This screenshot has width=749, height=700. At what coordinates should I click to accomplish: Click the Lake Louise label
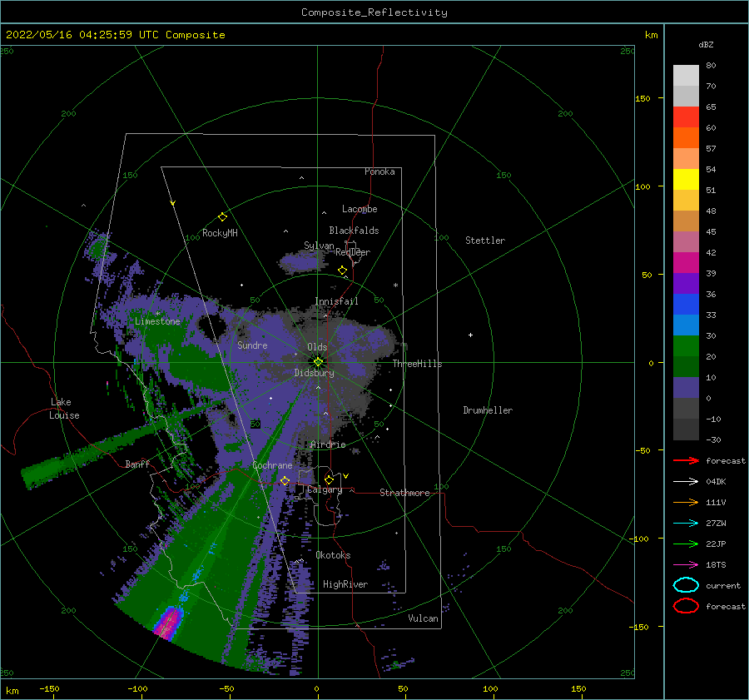click(x=64, y=409)
